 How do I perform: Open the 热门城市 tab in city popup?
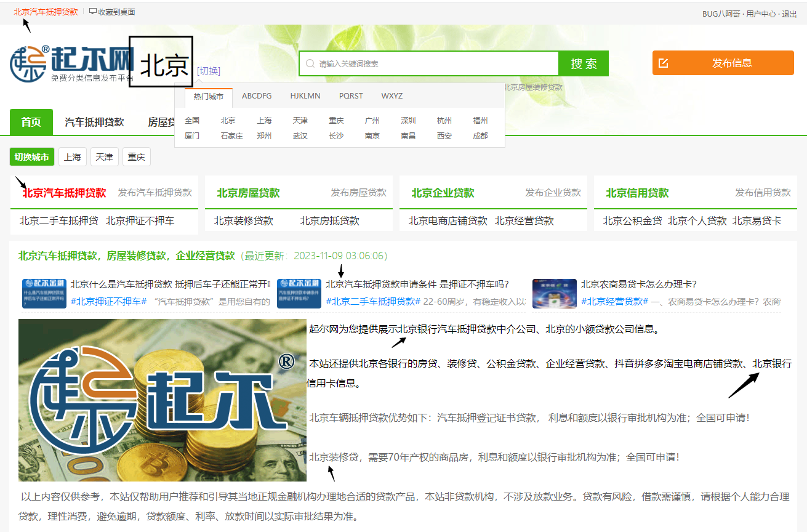(209, 97)
